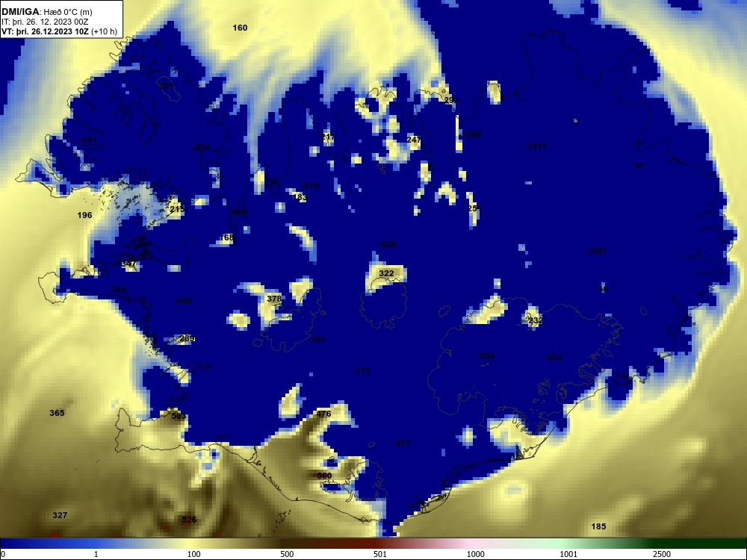Screen dimensions: 747x560
Task: Click the legend label '1001'
Action: tap(568, 554)
